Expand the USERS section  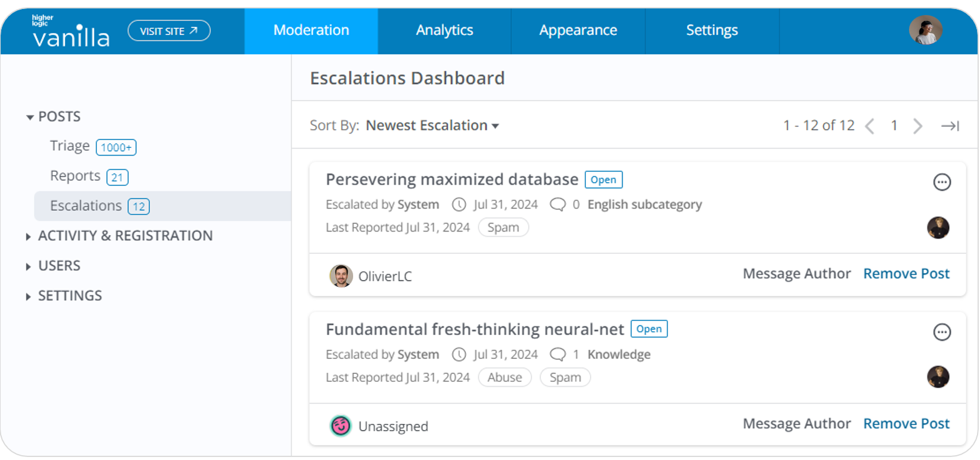(60, 265)
